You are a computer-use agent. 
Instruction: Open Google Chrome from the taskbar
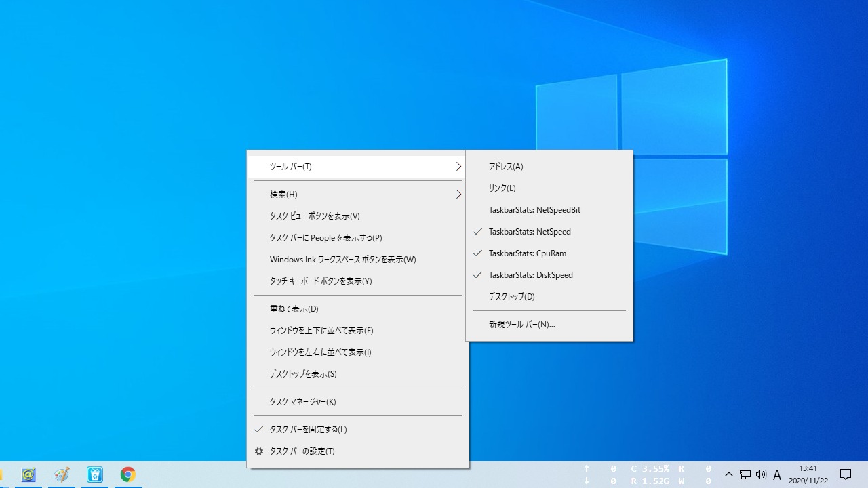click(x=127, y=474)
